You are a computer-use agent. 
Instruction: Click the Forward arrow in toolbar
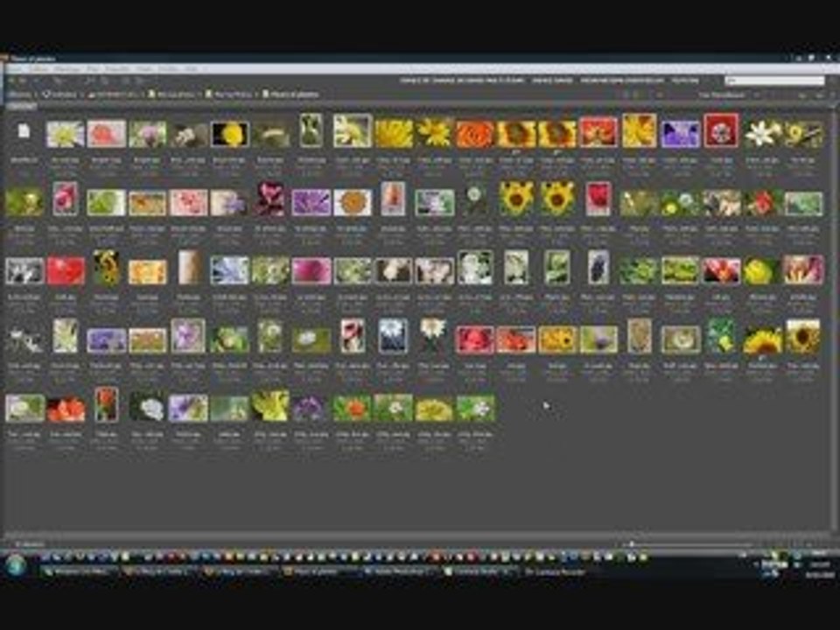23,80
